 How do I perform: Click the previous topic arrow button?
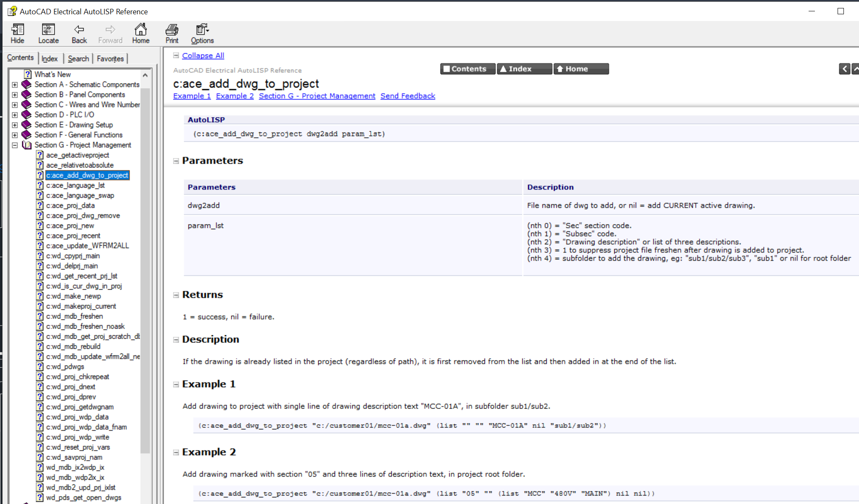pyautogui.click(x=844, y=69)
